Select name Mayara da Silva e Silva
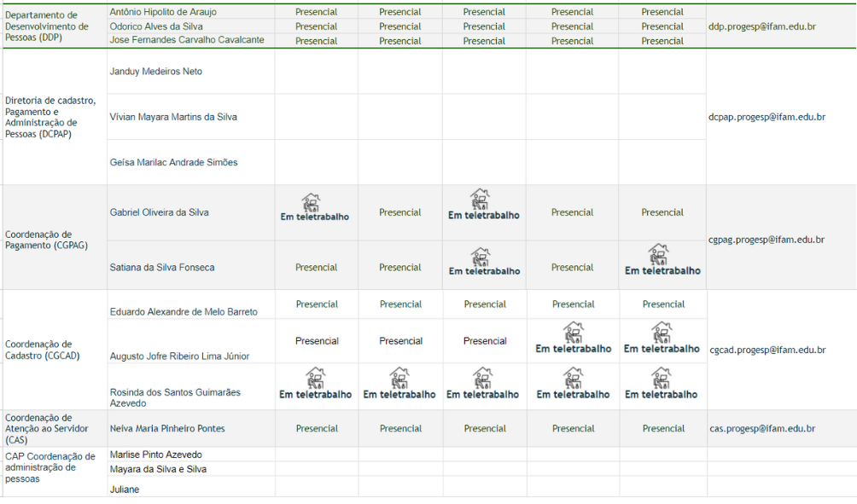Screen dimensions: 857x504 pos(158,469)
